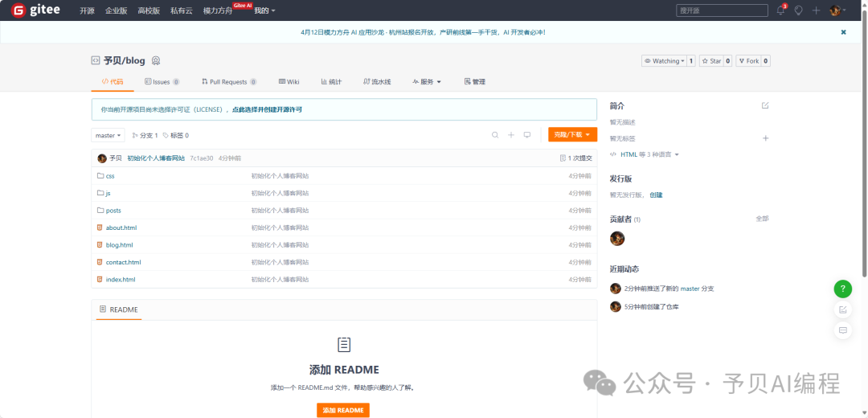Open the notifications bell icon
The height and width of the screenshot is (418, 868).
781,10
